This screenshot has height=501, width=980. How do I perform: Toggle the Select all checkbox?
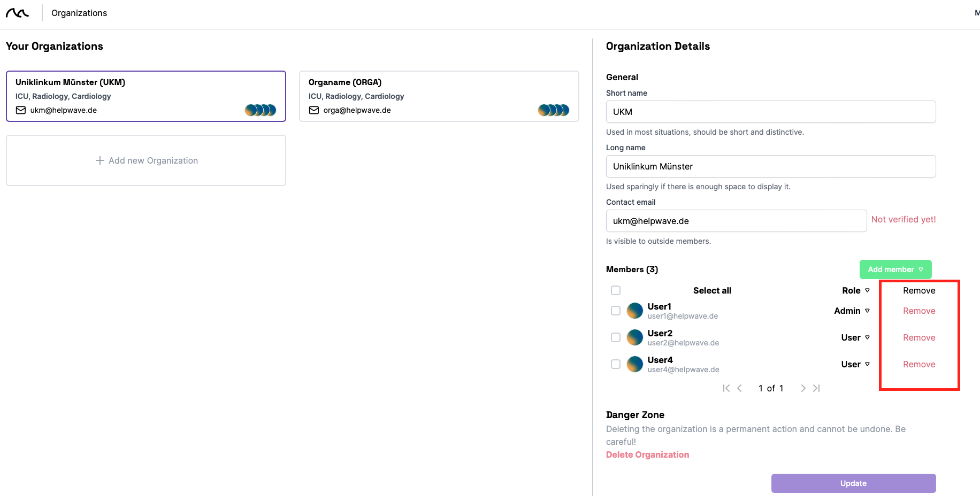[616, 290]
